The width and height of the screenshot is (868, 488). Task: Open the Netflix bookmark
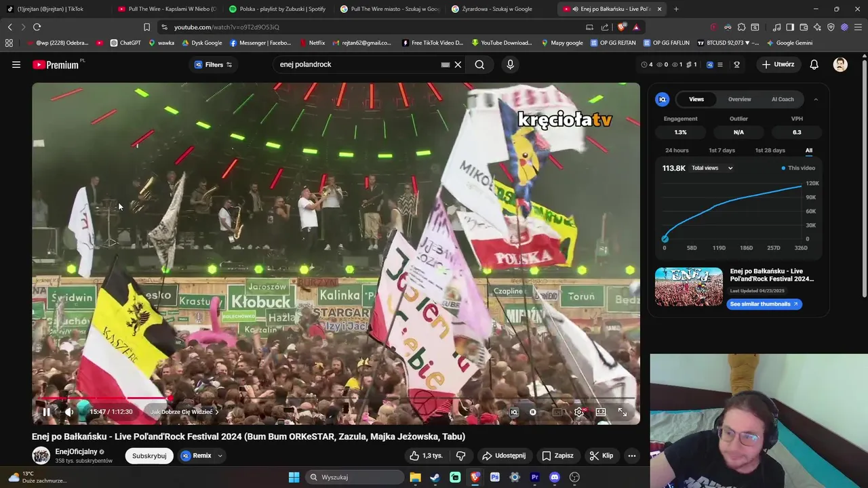point(312,43)
